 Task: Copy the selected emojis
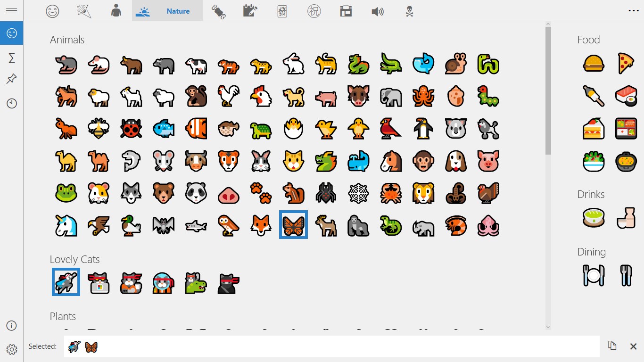point(612,346)
